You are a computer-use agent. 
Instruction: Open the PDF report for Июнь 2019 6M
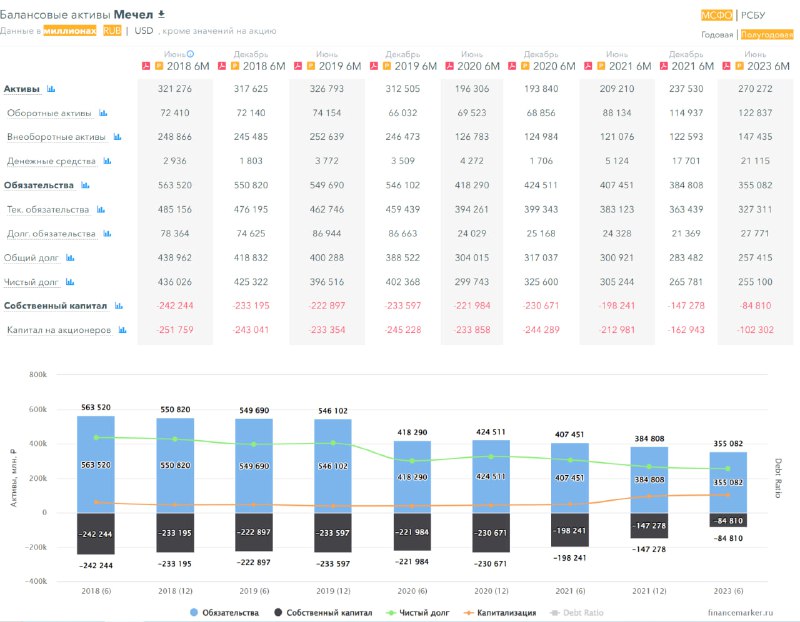click(298, 66)
